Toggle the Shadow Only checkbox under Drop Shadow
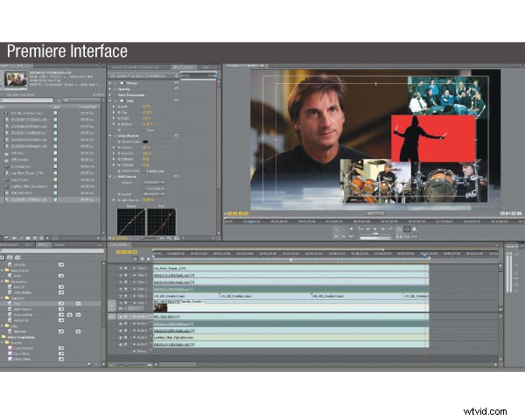525x420 pixels. [x=144, y=171]
